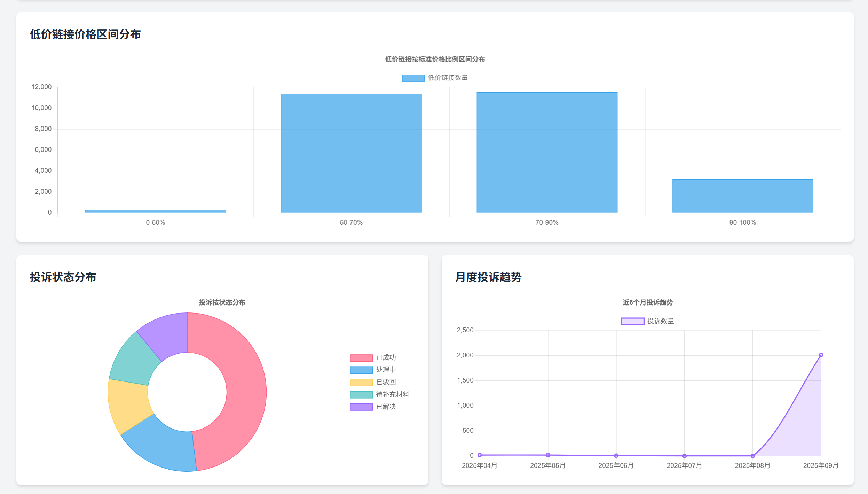The width and height of the screenshot is (868, 494).
Task: Toggle the 低价链接数量 legend item
Action: point(434,78)
